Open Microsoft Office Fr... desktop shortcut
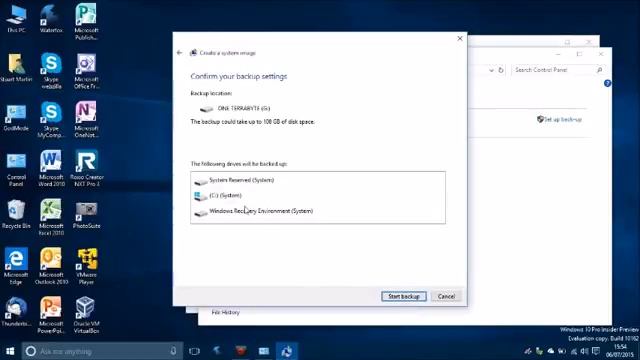The image size is (640, 360). coord(86,71)
